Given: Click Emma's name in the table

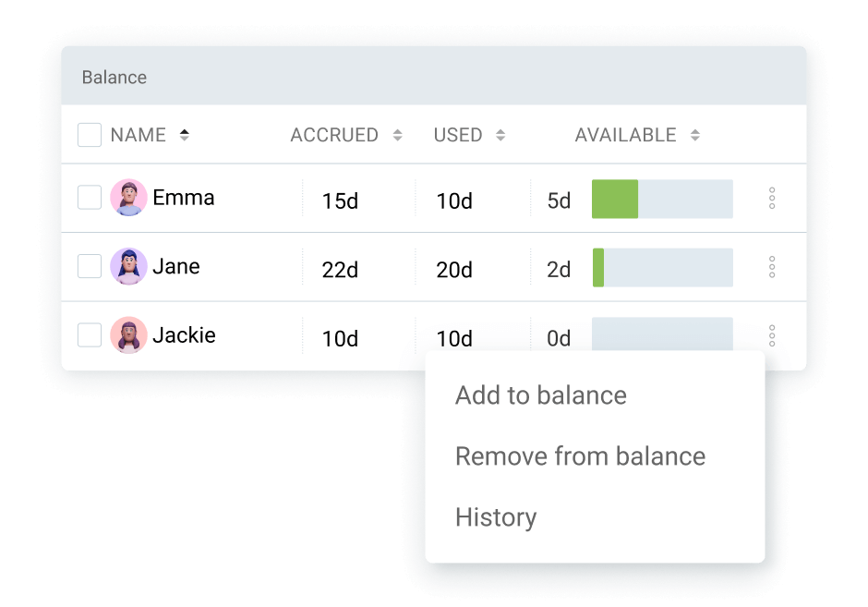Looking at the screenshot, I should coord(183,198).
